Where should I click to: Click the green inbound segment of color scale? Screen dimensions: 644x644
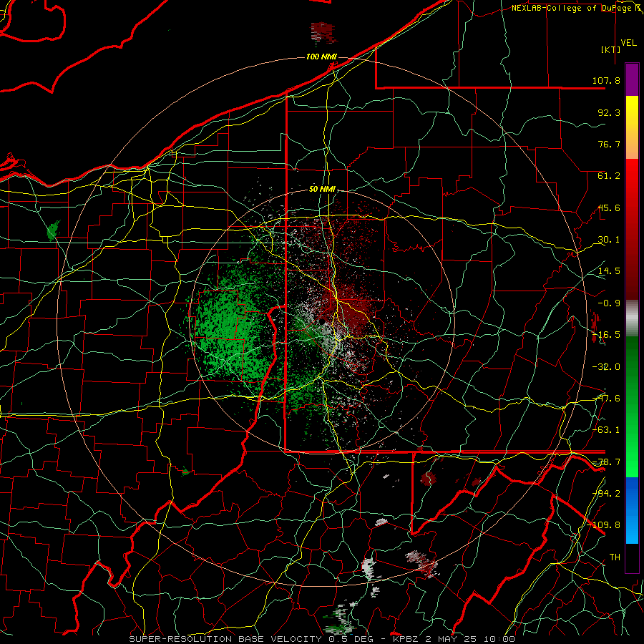point(632,406)
